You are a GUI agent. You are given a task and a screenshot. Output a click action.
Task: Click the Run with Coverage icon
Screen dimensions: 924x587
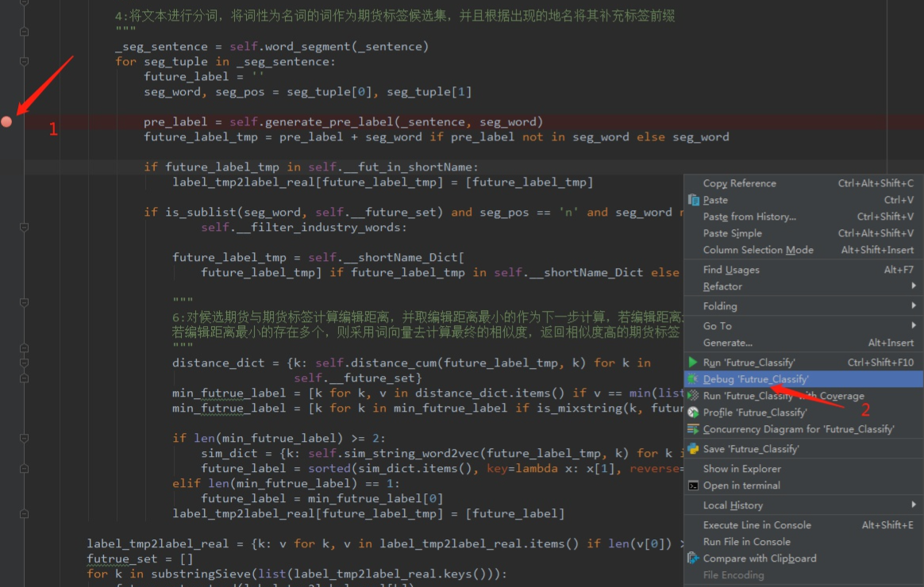click(x=694, y=396)
